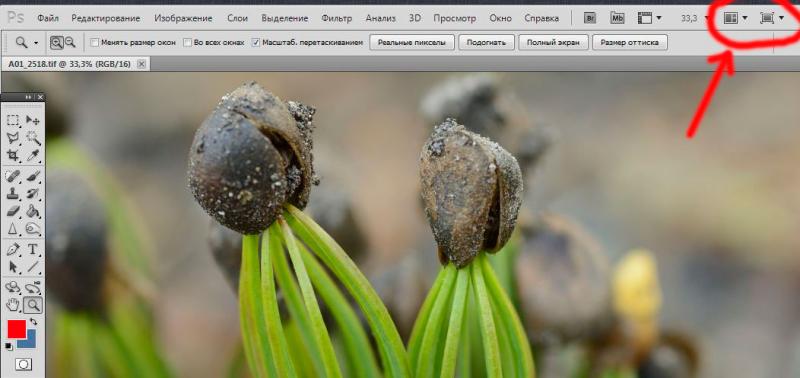This screenshot has width=800, height=378.
Task: Select the Pen tool
Action: coord(13,250)
